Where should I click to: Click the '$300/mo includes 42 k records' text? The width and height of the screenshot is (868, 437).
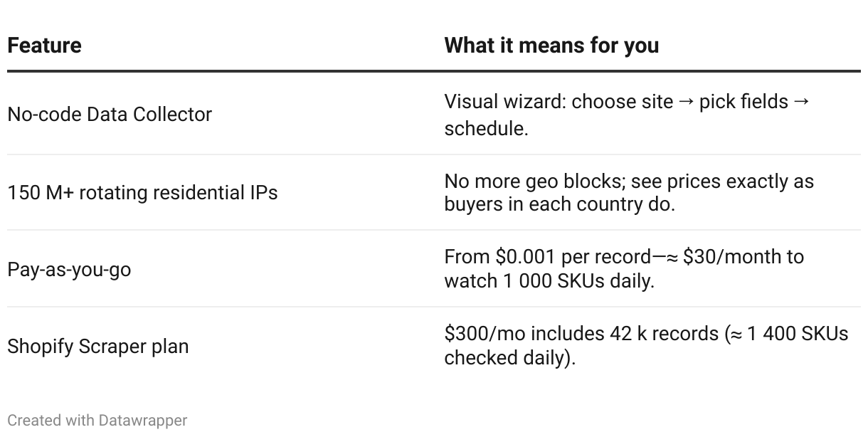[581, 333]
